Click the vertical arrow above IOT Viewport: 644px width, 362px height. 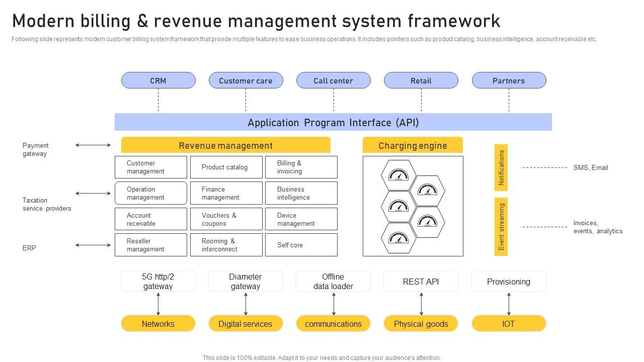509,304
